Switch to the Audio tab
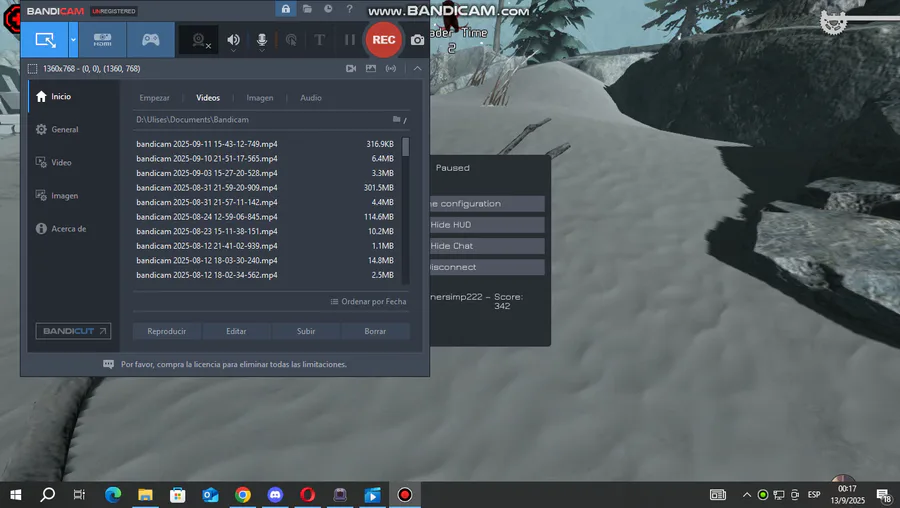 311,98
